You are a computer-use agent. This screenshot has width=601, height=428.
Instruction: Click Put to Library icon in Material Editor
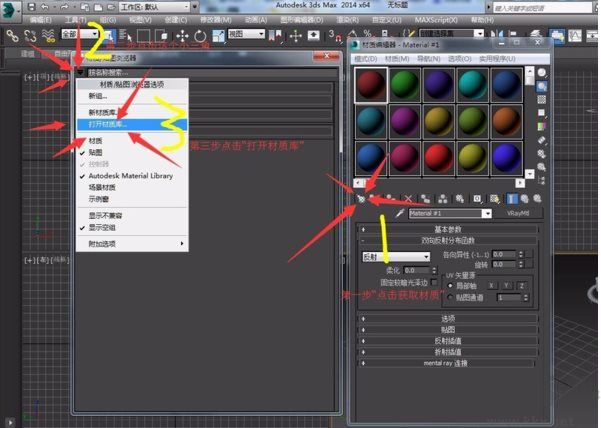[460, 198]
